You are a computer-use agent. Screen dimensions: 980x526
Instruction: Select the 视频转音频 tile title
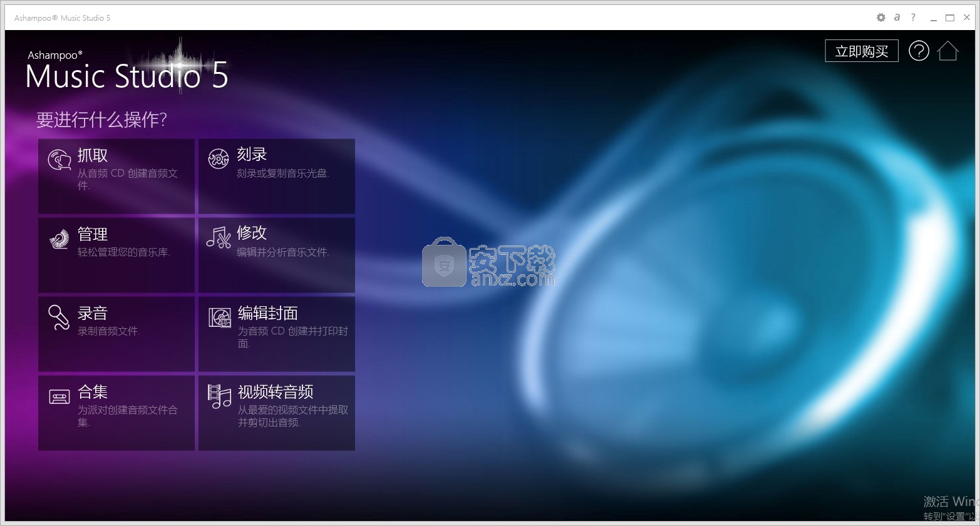coord(276,392)
